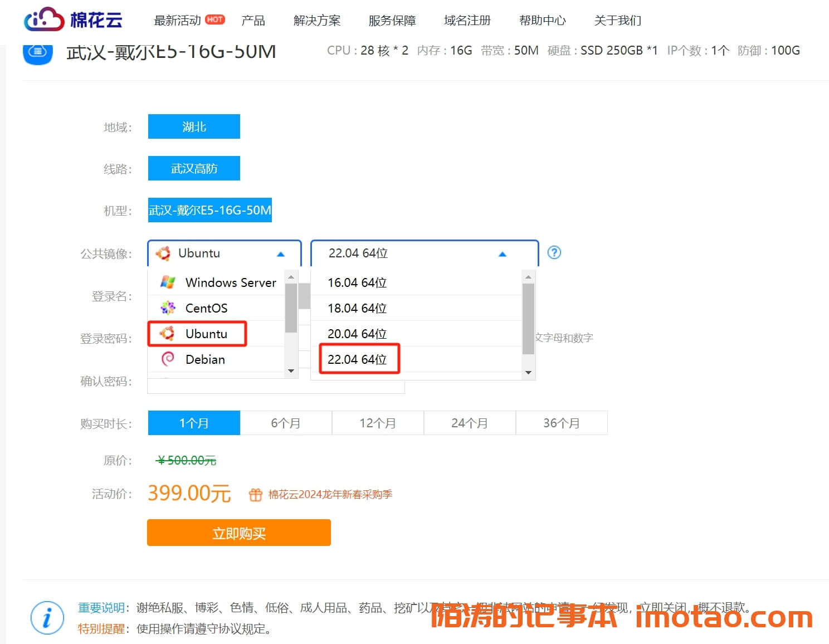
Task: Choose version 22.04 64位 in list
Action: pos(416,359)
